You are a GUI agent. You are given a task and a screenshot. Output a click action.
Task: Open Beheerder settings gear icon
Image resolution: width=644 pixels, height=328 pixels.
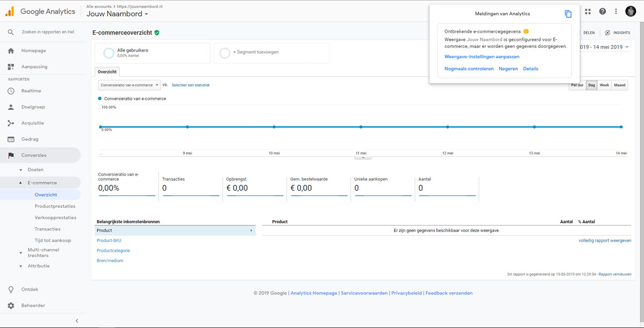point(11,305)
